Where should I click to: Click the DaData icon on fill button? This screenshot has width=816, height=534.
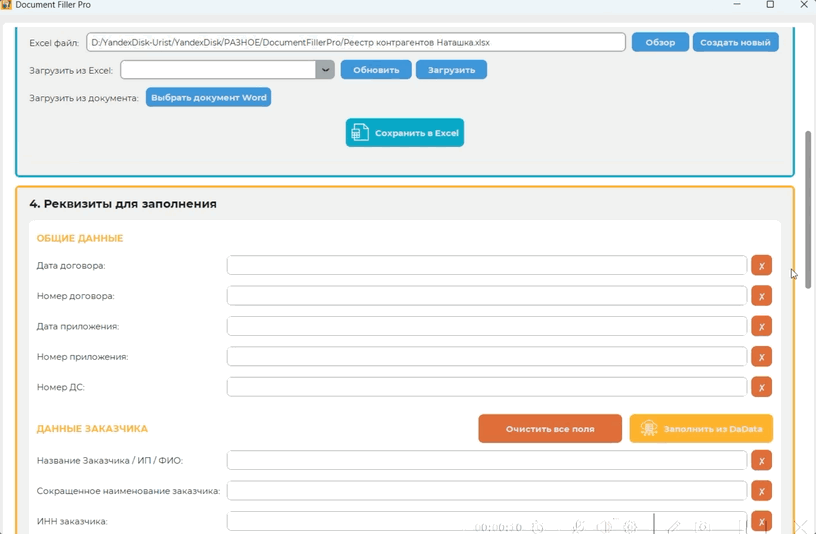pyautogui.click(x=649, y=429)
